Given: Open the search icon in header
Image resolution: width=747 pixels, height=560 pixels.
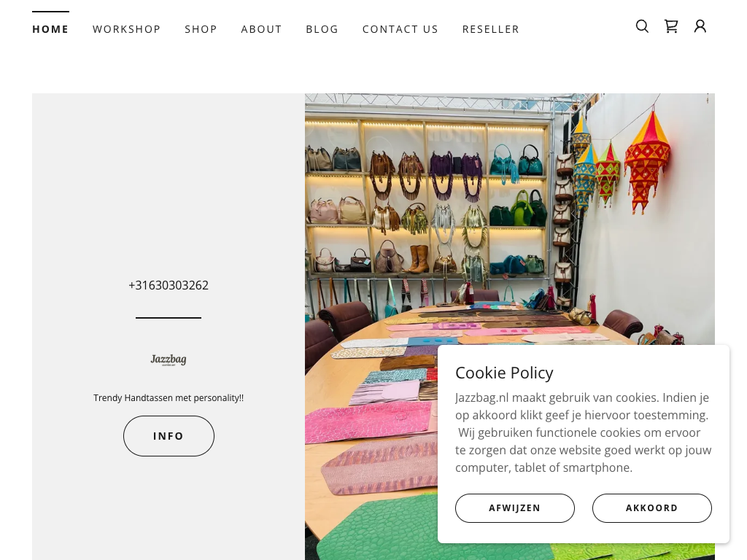Looking at the screenshot, I should (x=642, y=26).
